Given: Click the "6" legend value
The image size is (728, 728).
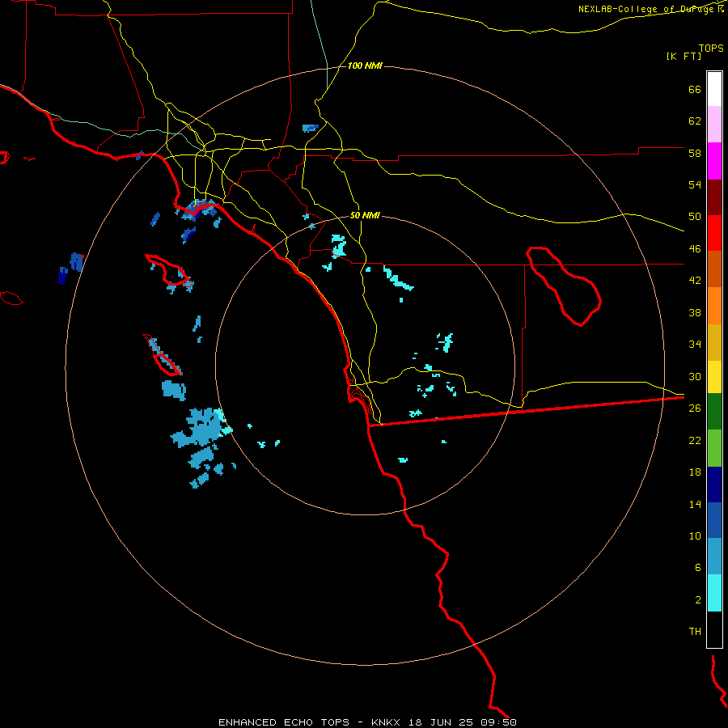Looking at the screenshot, I should (698, 568).
